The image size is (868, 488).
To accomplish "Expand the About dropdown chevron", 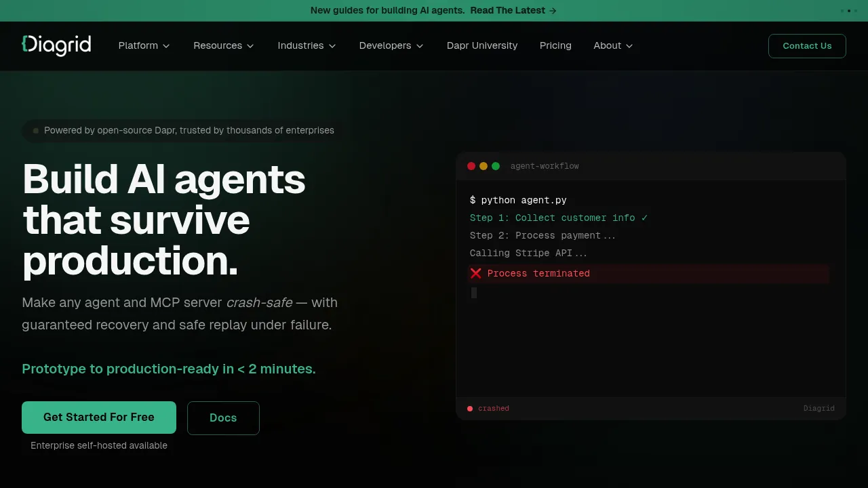I will click(x=629, y=46).
